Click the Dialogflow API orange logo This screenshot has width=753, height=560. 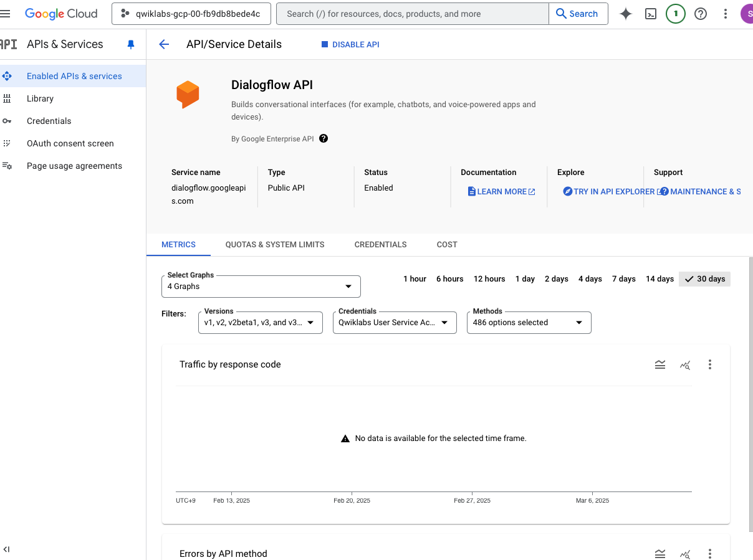pyautogui.click(x=188, y=95)
